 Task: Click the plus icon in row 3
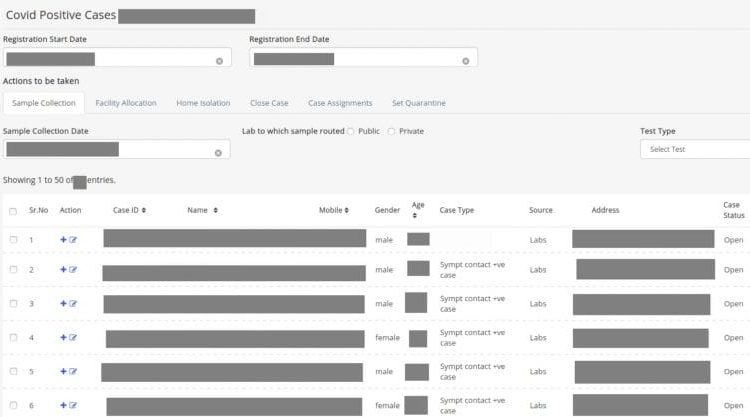point(63,303)
